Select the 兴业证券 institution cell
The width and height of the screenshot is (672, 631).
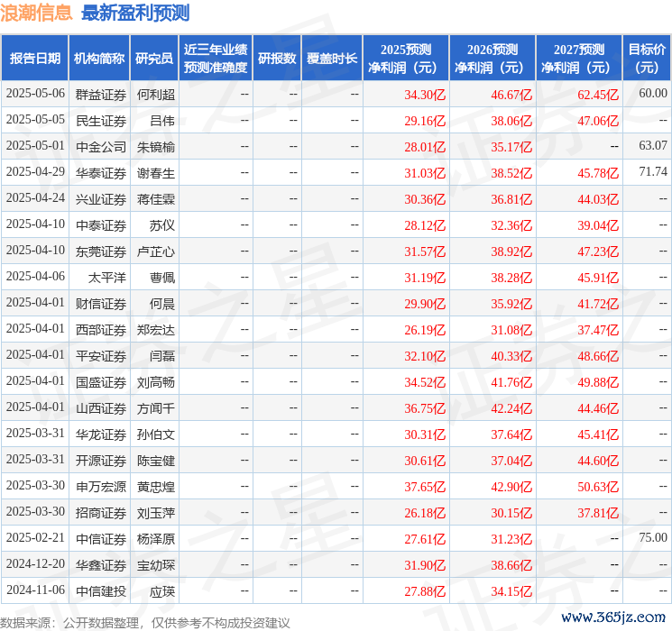click(x=101, y=199)
